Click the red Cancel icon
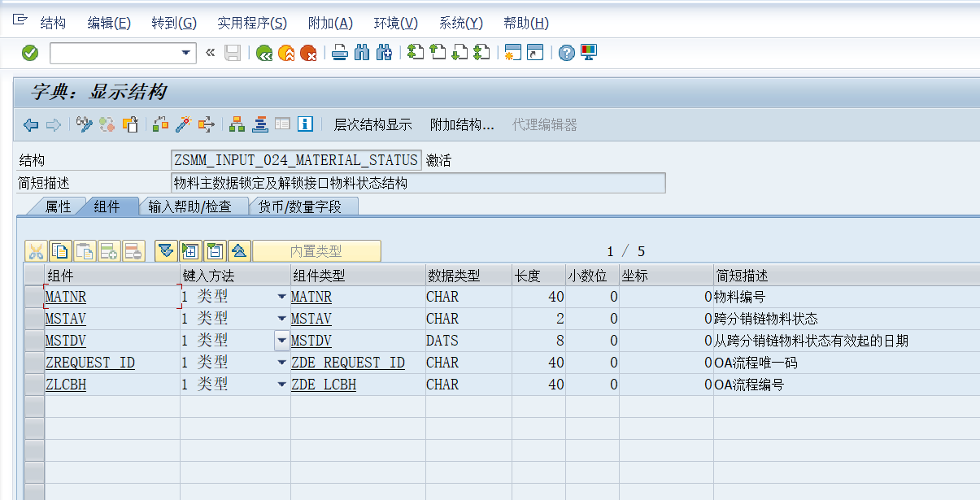The image size is (980, 500). click(x=308, y=53)
